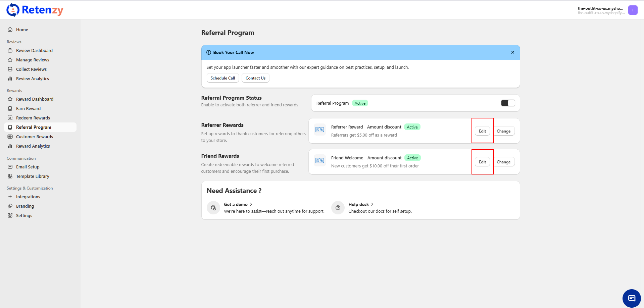Click the Contact Us button
The image size is (644, 308).
(255, 78)
